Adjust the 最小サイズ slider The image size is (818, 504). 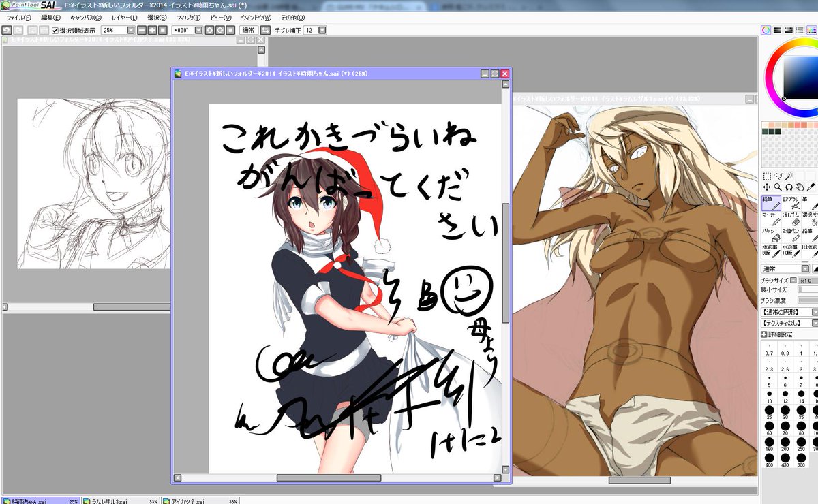808,290
